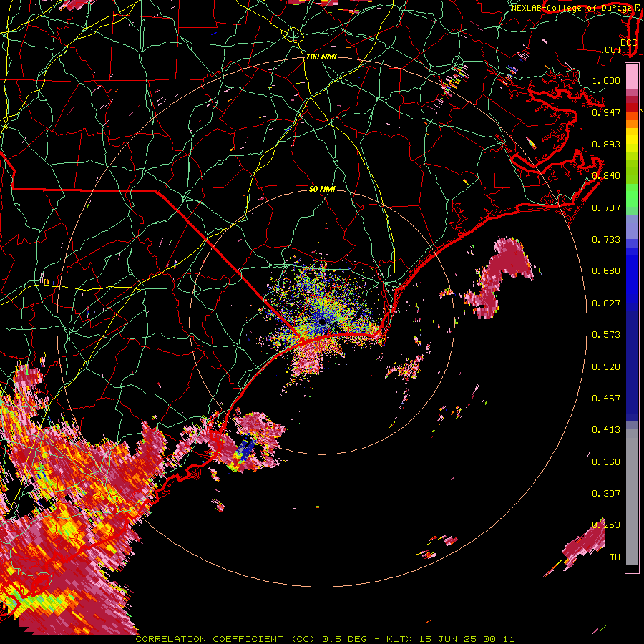Click the 0.893 value on the color scale
This screenshot has height=644, width=644.
606,144
